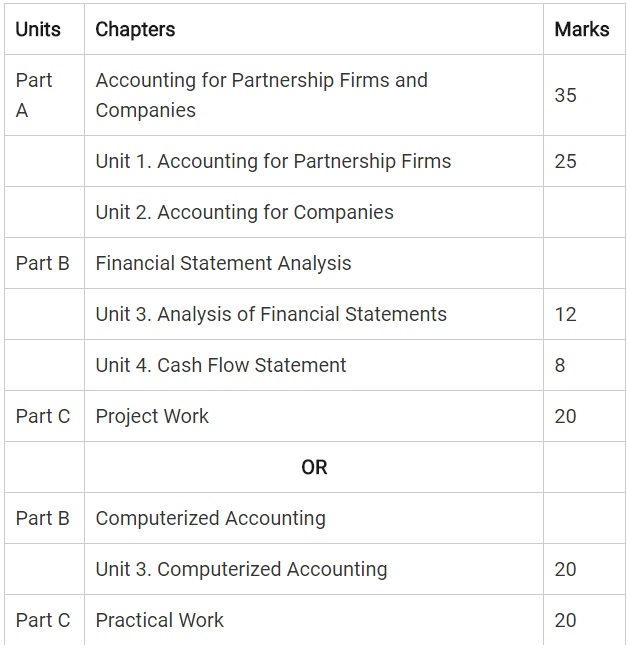Select the marks value 35
Screen dimensions: 628x648
point(565,96)
